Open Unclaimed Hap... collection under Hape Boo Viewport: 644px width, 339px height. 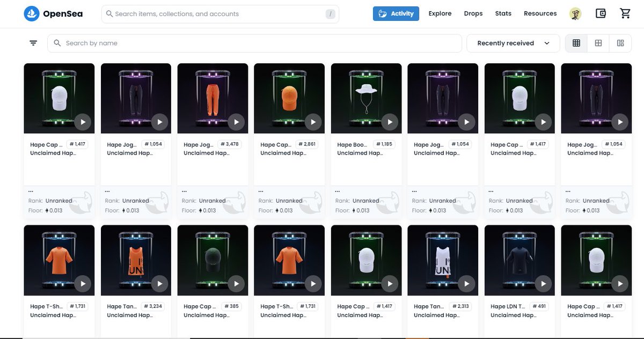[x=360, y=153]
